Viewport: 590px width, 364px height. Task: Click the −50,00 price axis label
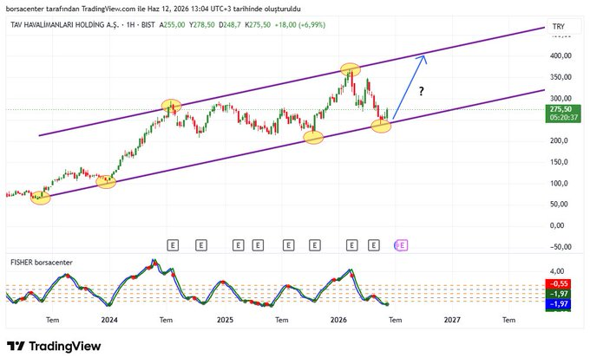click(x=560, y=247)
